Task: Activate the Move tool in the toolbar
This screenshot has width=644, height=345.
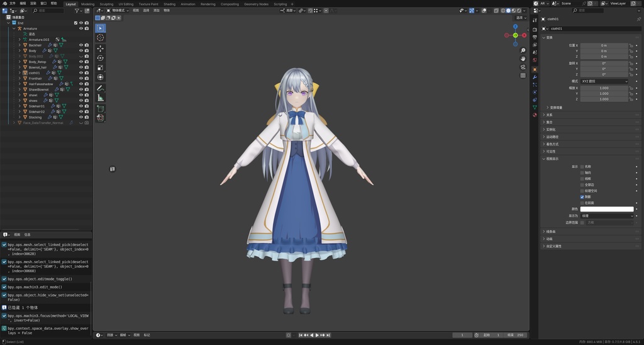Action: pyautogui.click(x=101, y=48)
